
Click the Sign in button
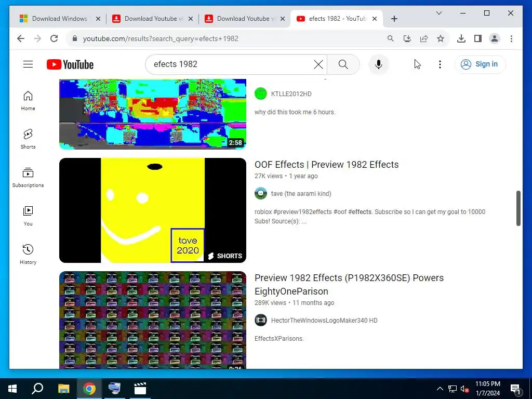(480, 64)
